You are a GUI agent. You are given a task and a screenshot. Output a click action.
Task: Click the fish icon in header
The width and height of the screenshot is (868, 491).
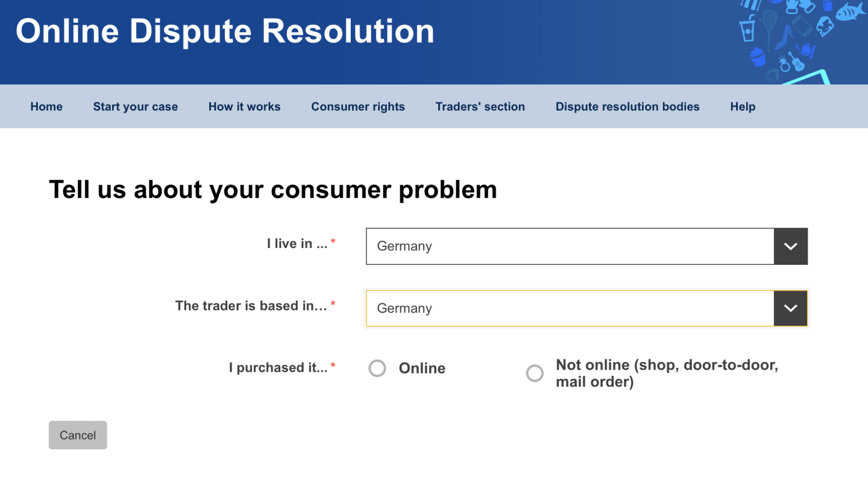tap(851, 10)
